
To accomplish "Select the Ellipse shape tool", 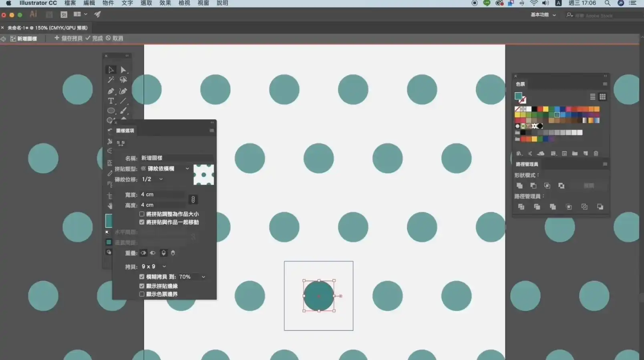I will click(111, 111).
